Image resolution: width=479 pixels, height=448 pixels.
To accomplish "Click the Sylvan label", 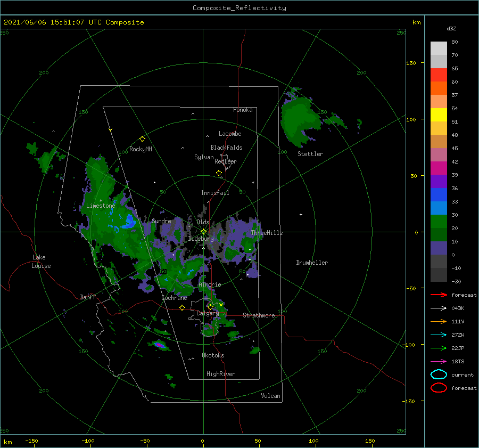I will point(204,157).
